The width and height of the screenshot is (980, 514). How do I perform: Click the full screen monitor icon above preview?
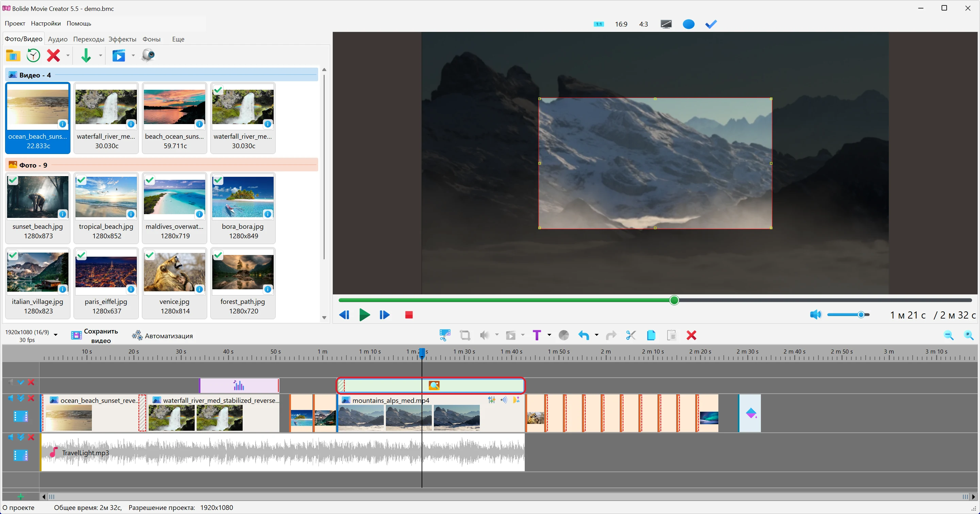click(666, 24)
